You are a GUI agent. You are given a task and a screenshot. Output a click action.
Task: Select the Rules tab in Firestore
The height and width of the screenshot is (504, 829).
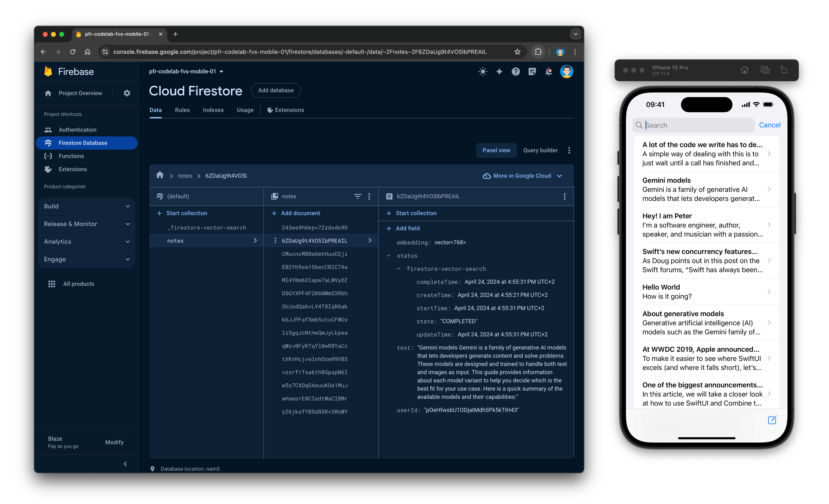(x=182, y=110)
